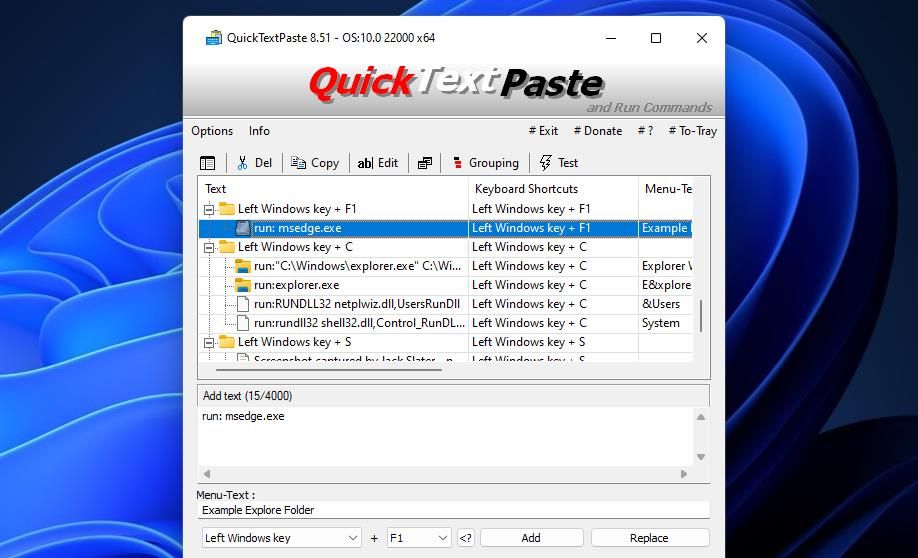Click the <? button
Screen dimensions: 918x558
[x=465, y=538]
